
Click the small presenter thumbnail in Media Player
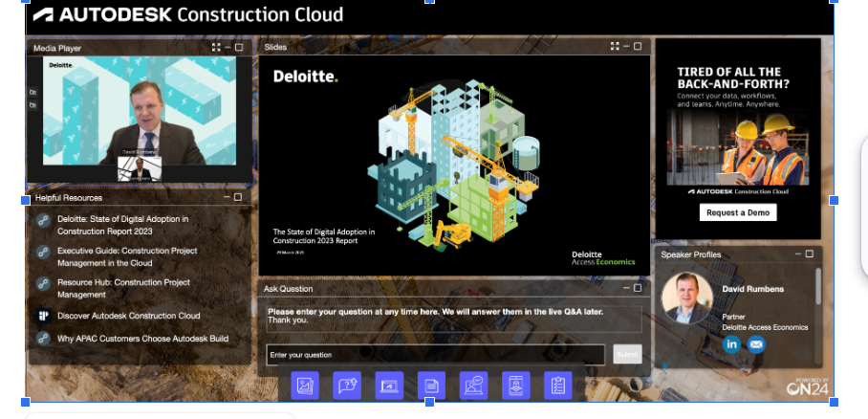[x=140, y=168]
